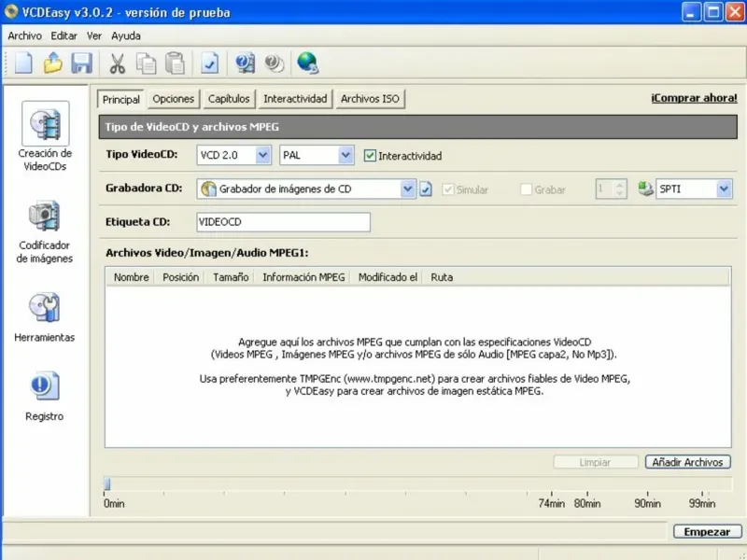The height and width of the screenshot is (560, 747).
Task: Click the Nombre column header
Action: (x=131, y=277)
